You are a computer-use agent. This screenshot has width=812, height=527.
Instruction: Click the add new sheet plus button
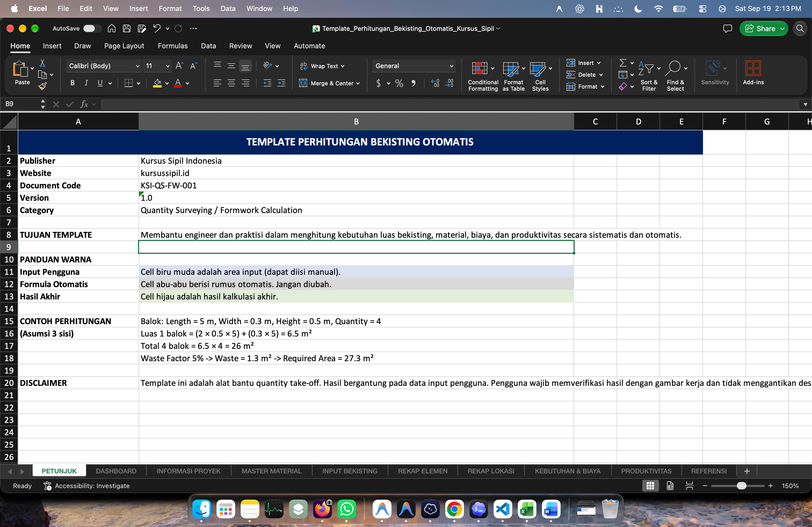click(747, 471)
